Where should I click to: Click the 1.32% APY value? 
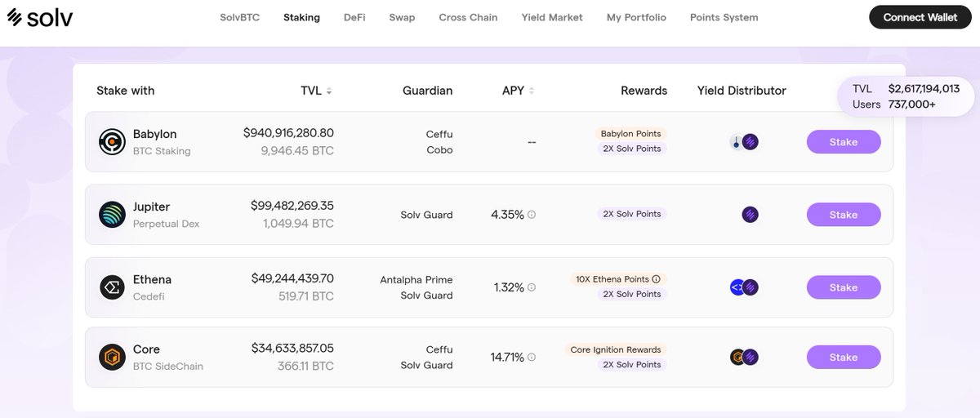click(x=509, y=287)
